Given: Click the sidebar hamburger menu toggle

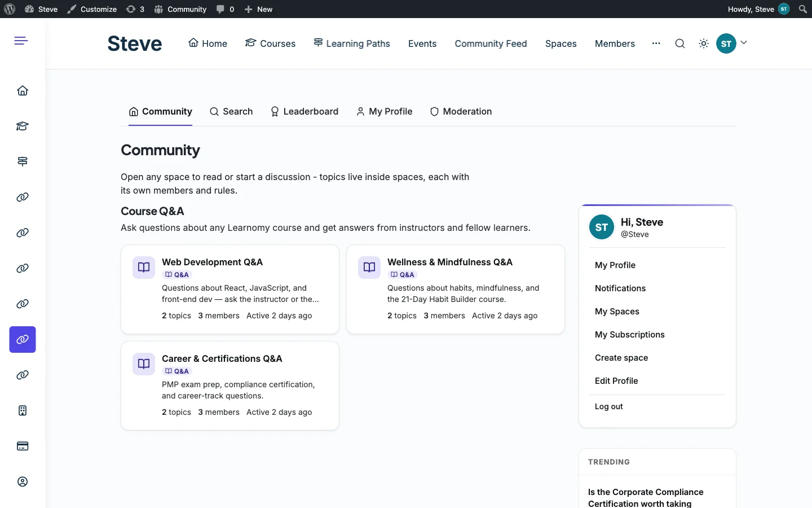Looking at the screenshot, I should click(21, 41).
